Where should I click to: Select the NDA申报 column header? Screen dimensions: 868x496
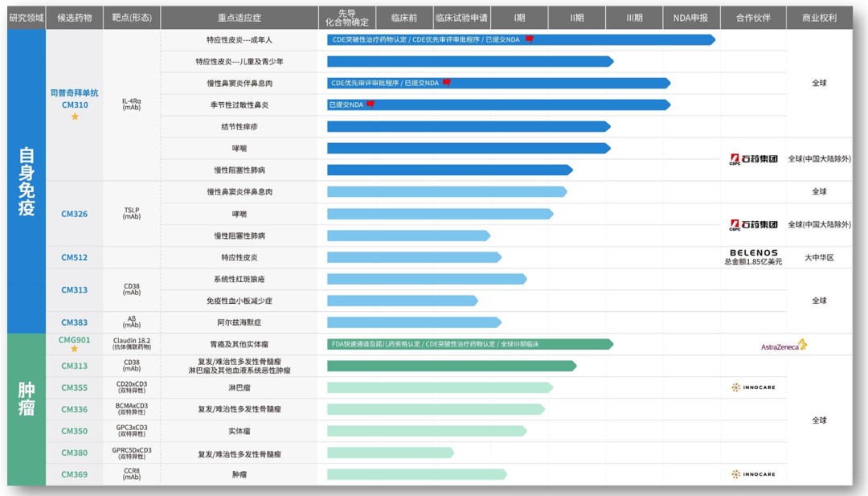691,18
